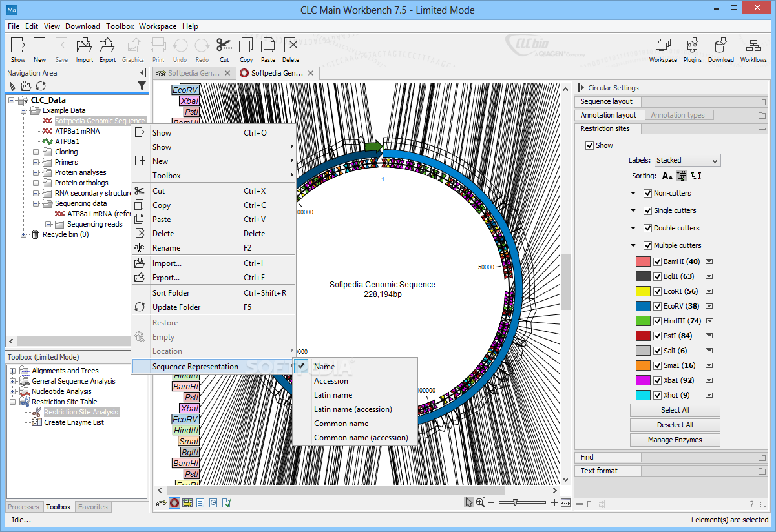Uncheck the Show restriction sites checkbox
Screen dimensions: 776x532
coord(589,145)
